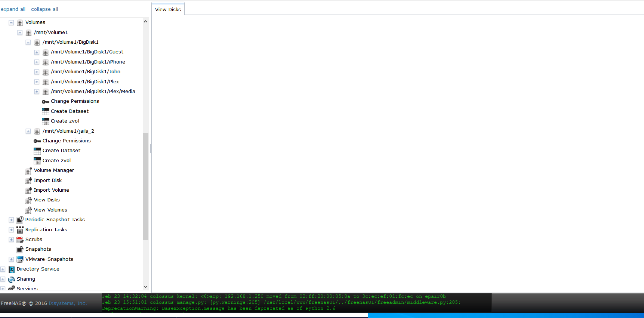
Task: Select the View Disks tab
Action: [x=168, y=9]
